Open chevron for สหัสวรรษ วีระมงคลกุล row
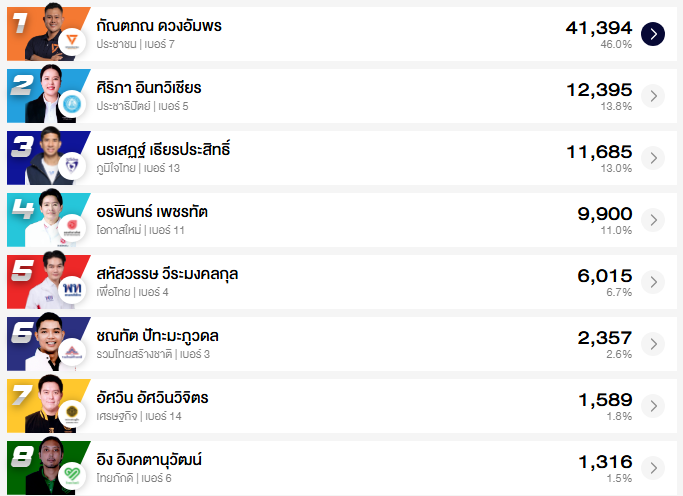Screen dimensions: 683x496 point(652,282)
